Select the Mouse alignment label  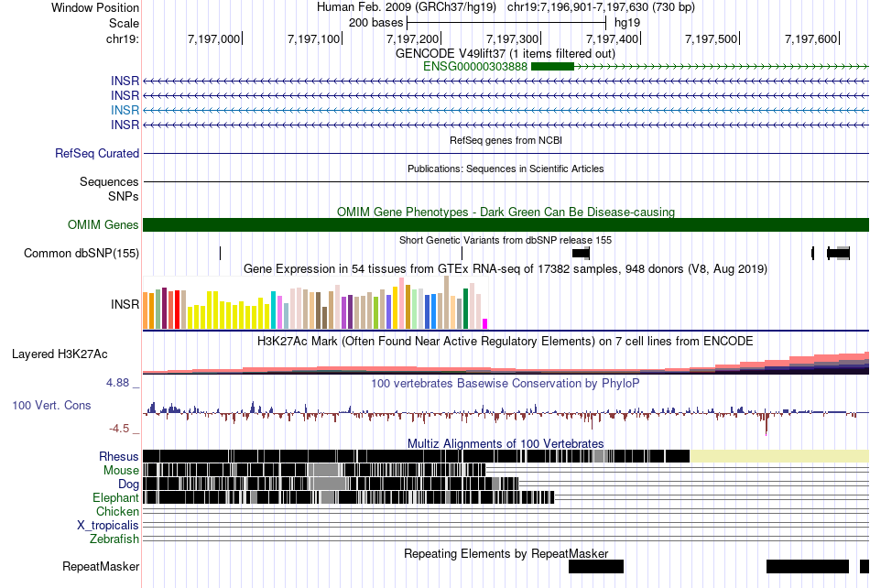pos(121,471)
